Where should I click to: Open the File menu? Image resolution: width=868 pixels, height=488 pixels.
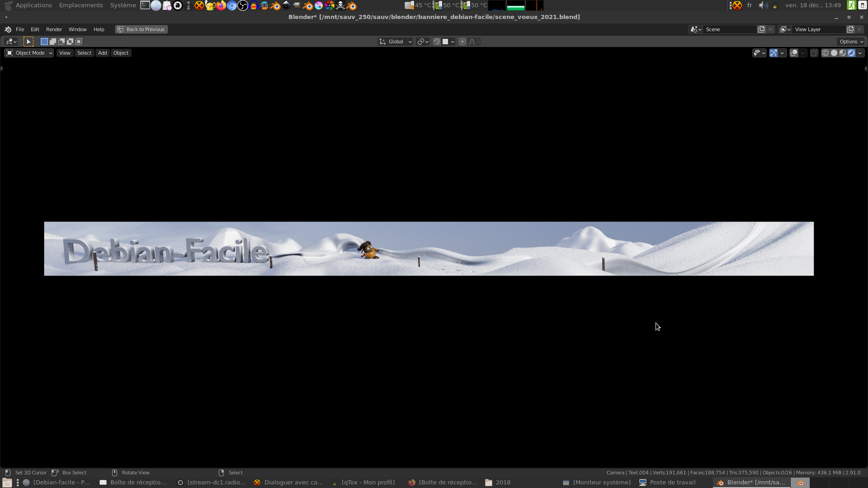pyautogui.click(x=20, y=29)
